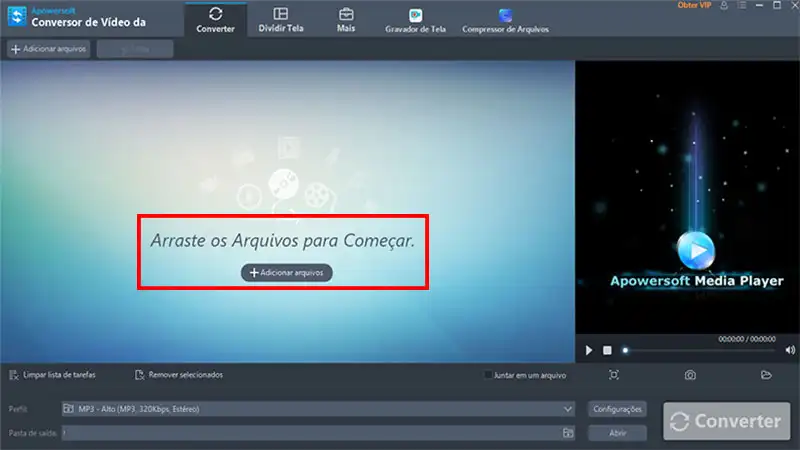Browse output folder icon in Pasta de saída
The width and height of the screenshot is (800, 450).
[567, 433]
